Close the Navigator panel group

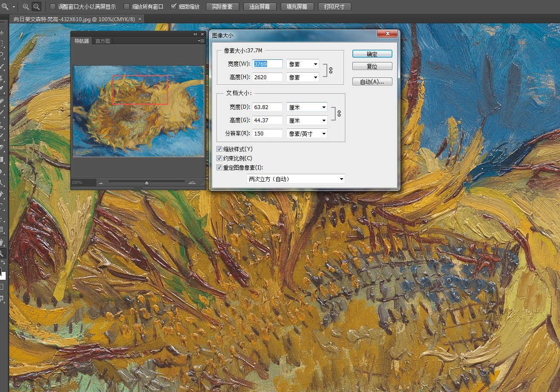[202, 34]
